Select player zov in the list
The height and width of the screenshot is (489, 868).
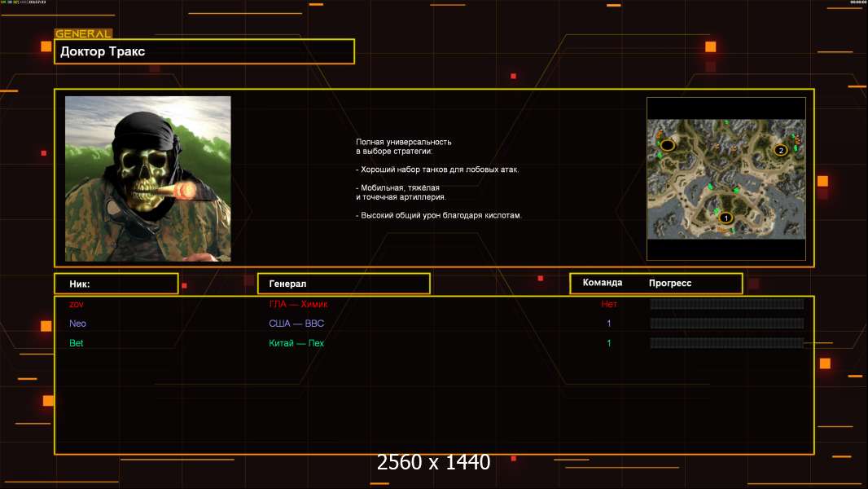(77, 304)
